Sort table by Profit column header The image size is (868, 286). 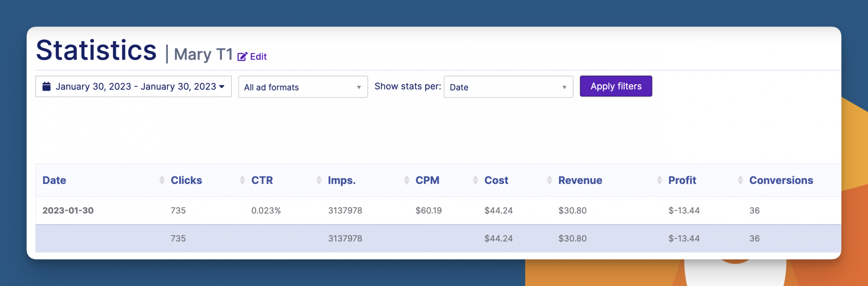[682, 180]
